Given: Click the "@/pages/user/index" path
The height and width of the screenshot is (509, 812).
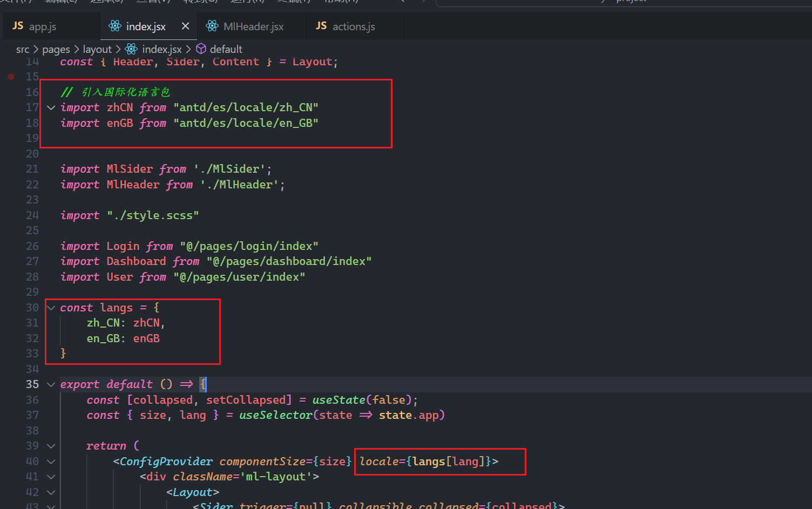Looking at the screenshot, I should (239, 277).
